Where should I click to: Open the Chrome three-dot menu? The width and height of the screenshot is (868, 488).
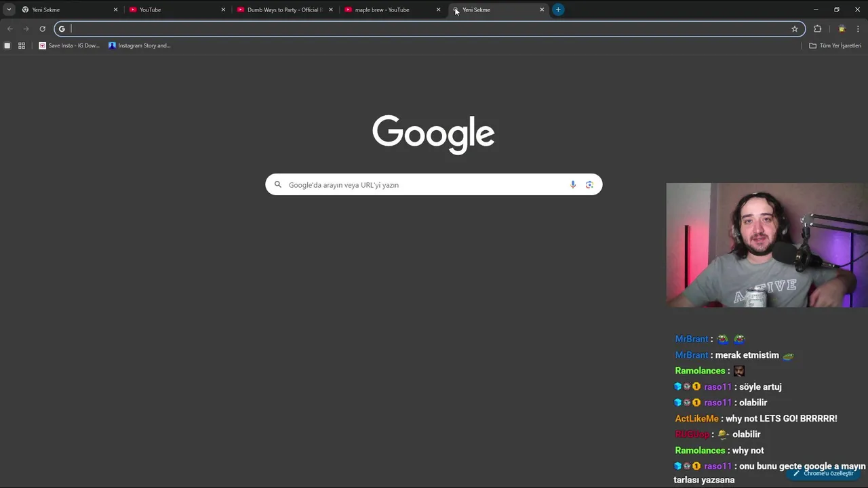coord(858,28)
